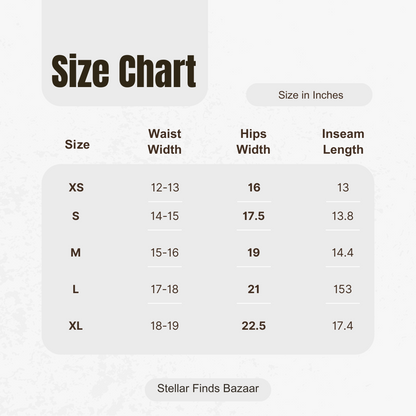Select the Waist Width column header
Image resolution: width=416 pixels, height=416 pixels.
165,142
